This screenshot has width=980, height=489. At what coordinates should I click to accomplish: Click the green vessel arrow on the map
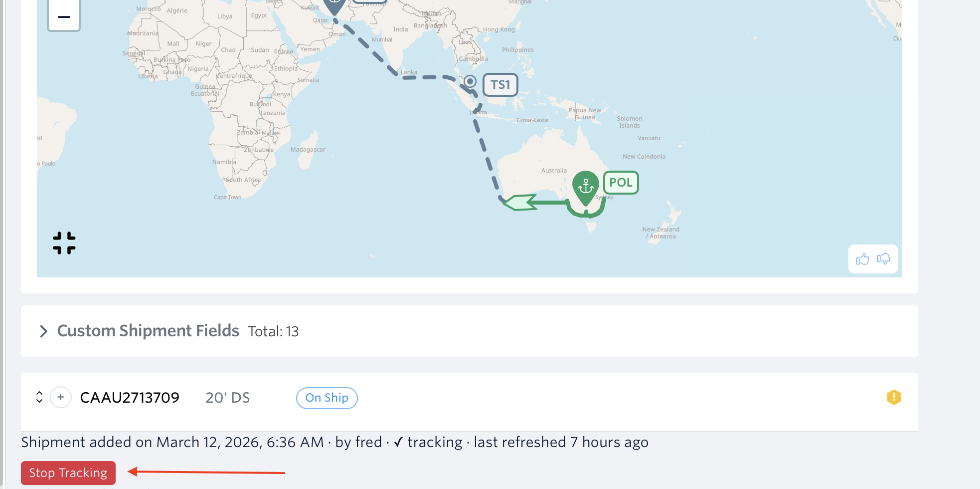coord(520,202)
